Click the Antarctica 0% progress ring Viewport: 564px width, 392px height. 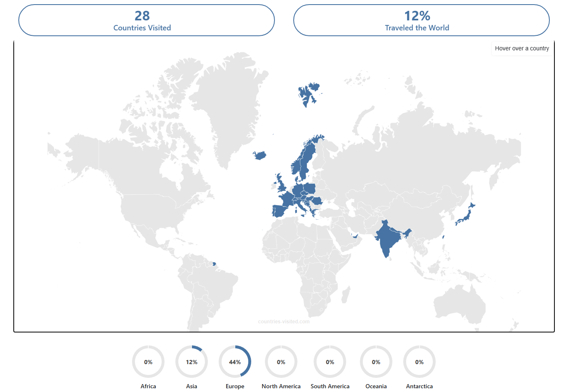coord(419,362)
